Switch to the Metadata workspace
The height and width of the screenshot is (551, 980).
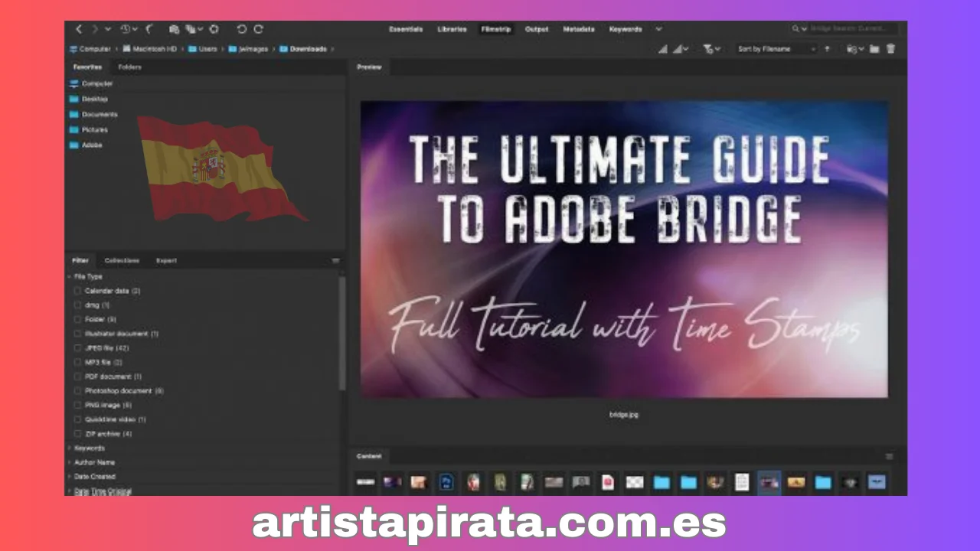pyautogui.click(x=579, y=29)
